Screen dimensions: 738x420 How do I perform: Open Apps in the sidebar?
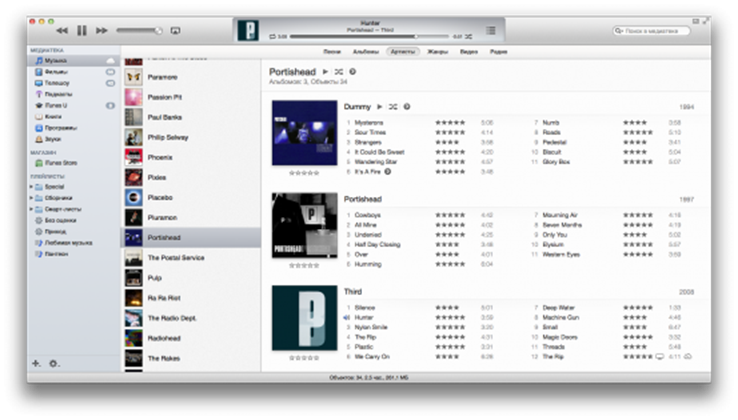(x=73, y=128)
